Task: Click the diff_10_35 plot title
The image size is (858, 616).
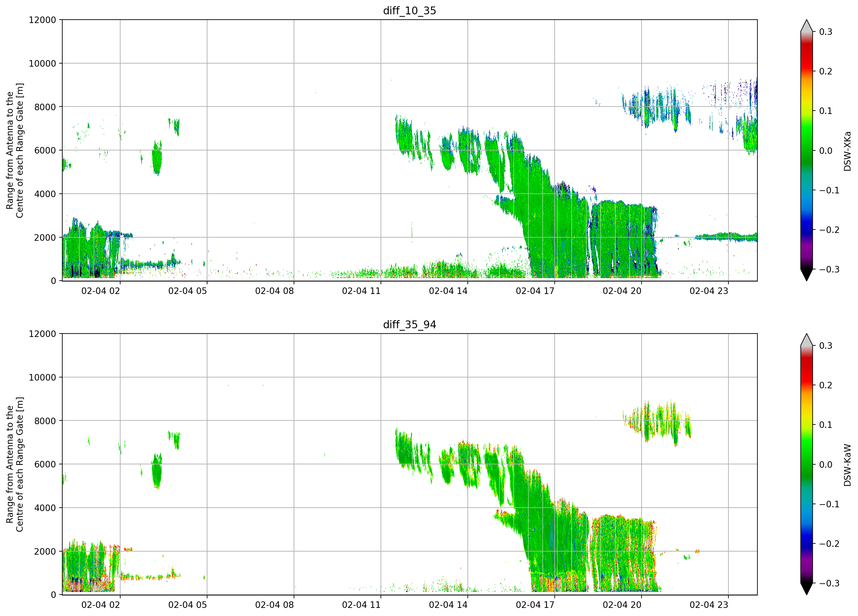Action: coord(410,11)
